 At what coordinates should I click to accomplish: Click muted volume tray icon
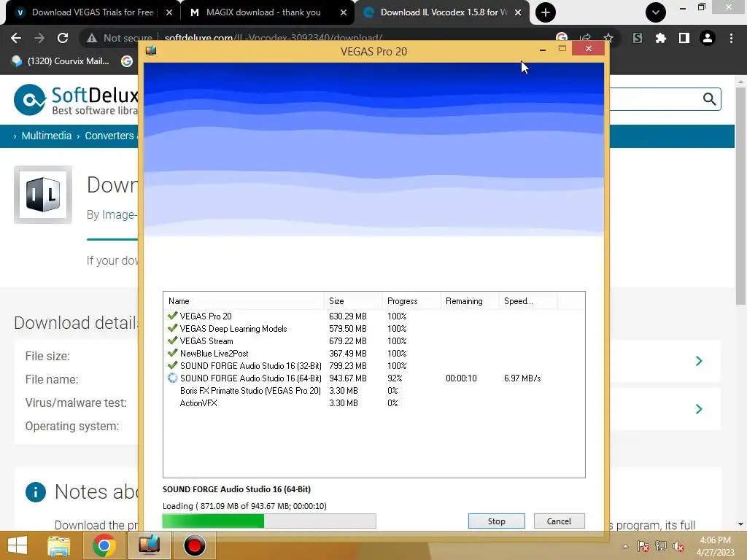678,546
